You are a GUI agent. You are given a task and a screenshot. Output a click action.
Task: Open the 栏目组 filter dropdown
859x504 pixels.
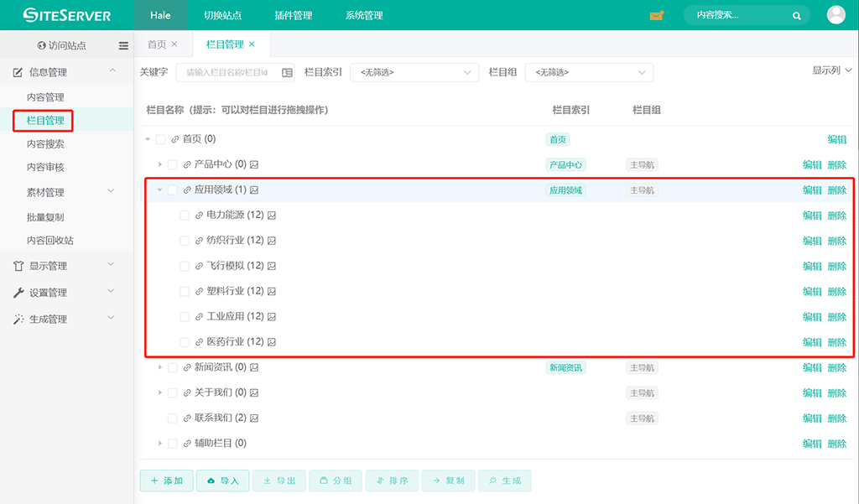tap(589, 73)
